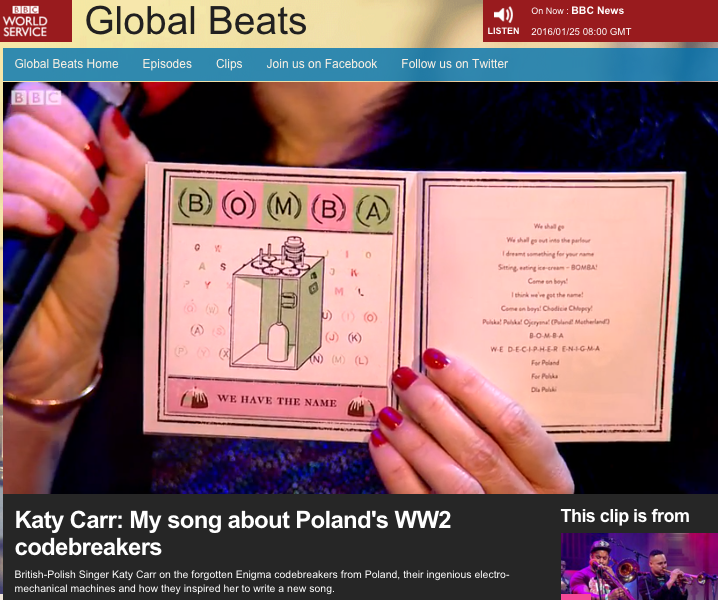Screen dimensions: 718x600
Task: Click the Global Beats page title
Action: [196, 21]
